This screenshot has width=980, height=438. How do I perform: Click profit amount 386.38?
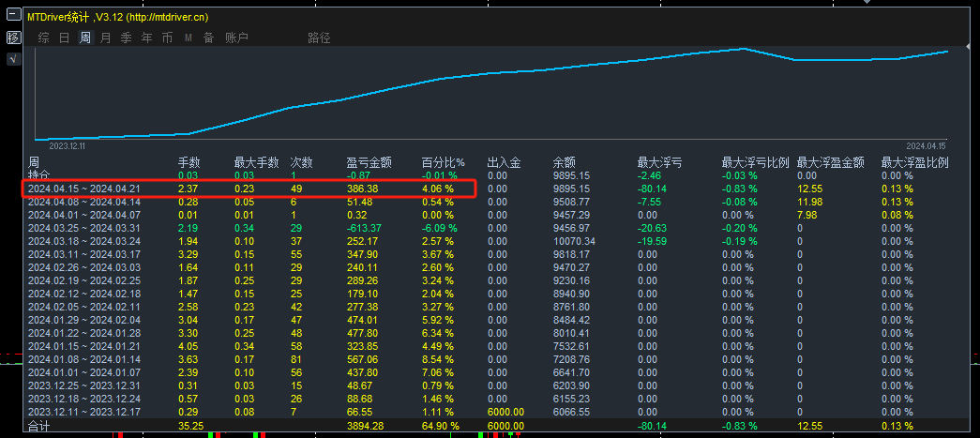[x=361, y=189]
